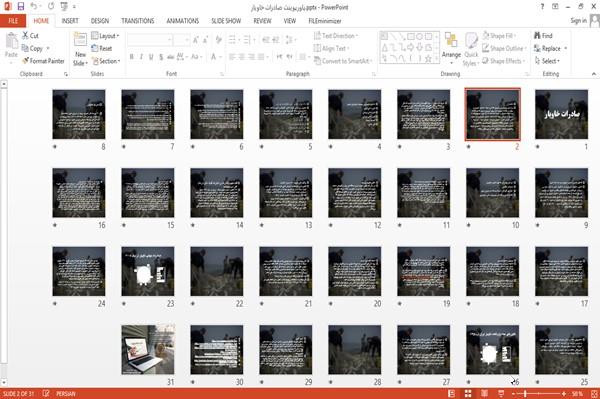Image resolution: width=600 pixels, height=399 pixels.
Task: Switch to the SLIDE SHOW tab
Action: click(x=226, y=21)
